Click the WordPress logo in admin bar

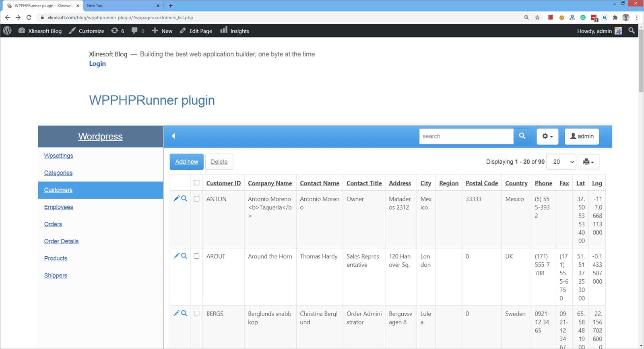[7, 31]
